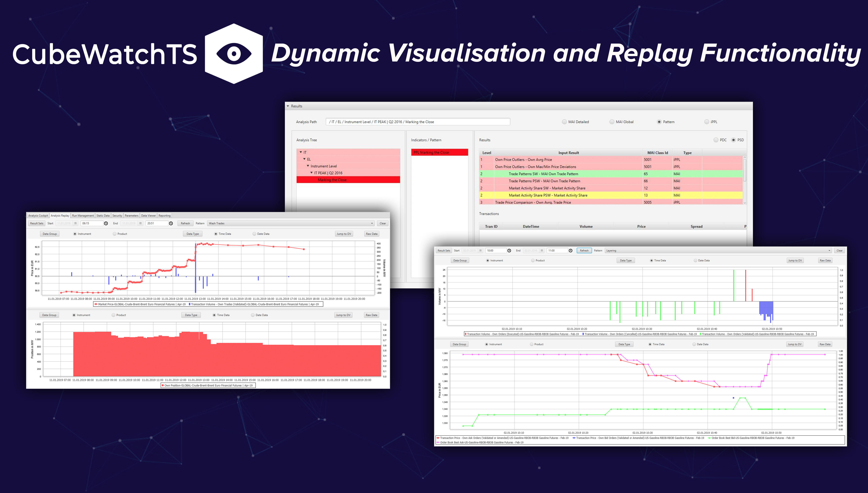The image size is (868, 493).
Task: Select row Trade Patterns SW - MAI Own Trade Pattern
Action: [611, 174]
